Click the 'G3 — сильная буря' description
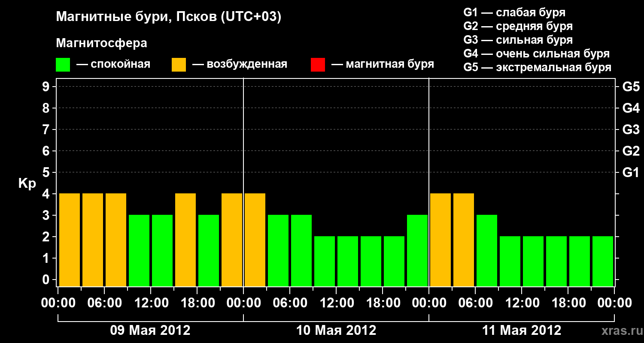Viewport: 644px width, 343px height. click(x=518, y=40)
